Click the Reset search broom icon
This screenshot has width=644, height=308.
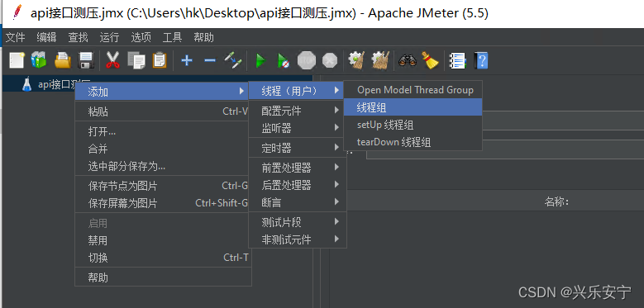click(x=430, y=61)
